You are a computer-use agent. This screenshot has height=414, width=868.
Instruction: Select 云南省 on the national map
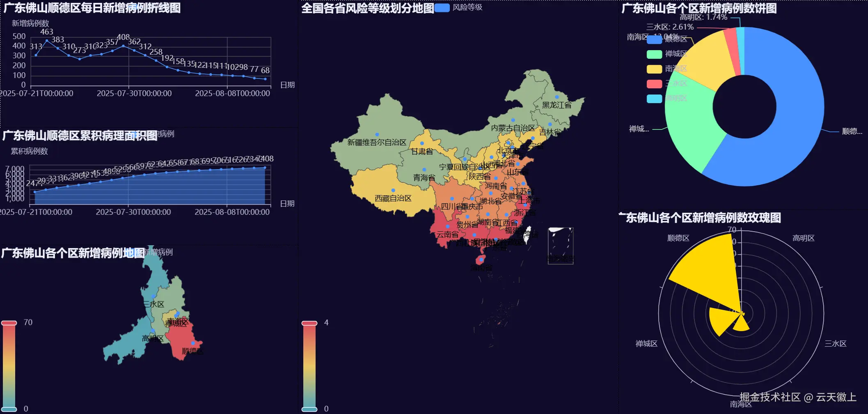(x=447, y=226)
